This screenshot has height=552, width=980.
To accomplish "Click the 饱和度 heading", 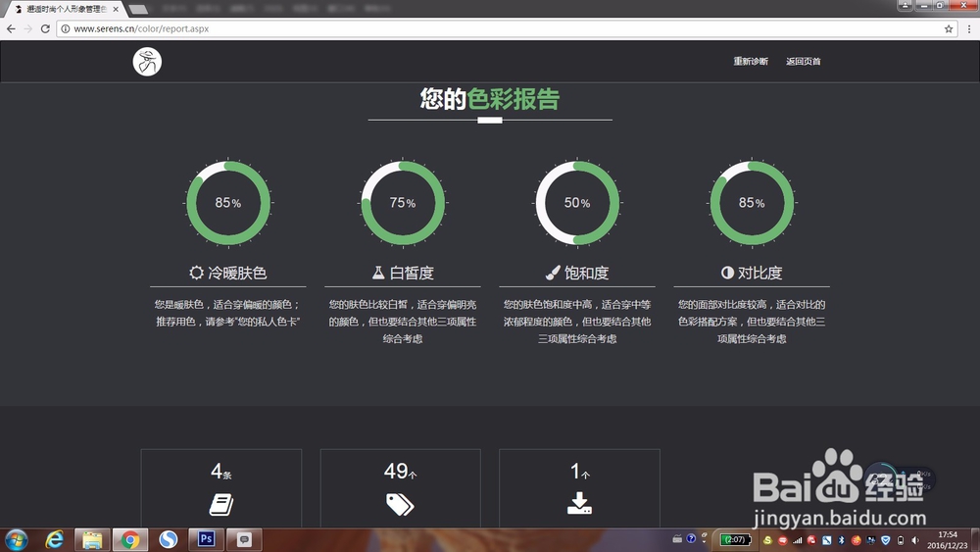I will (x=586, y=274).
